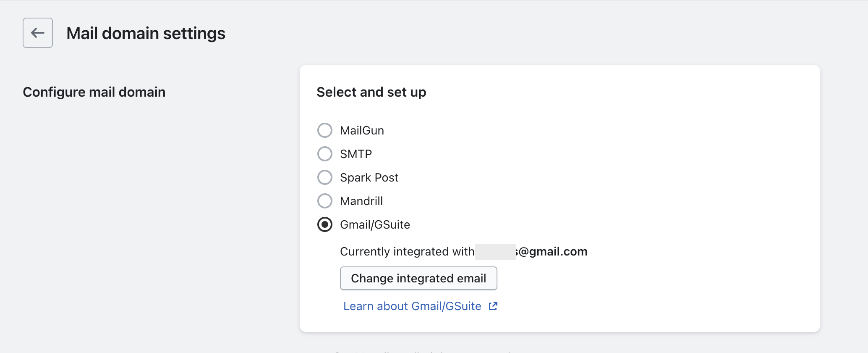
Task: Click the Currently integrated with text
Action: (x=407, y=252)
